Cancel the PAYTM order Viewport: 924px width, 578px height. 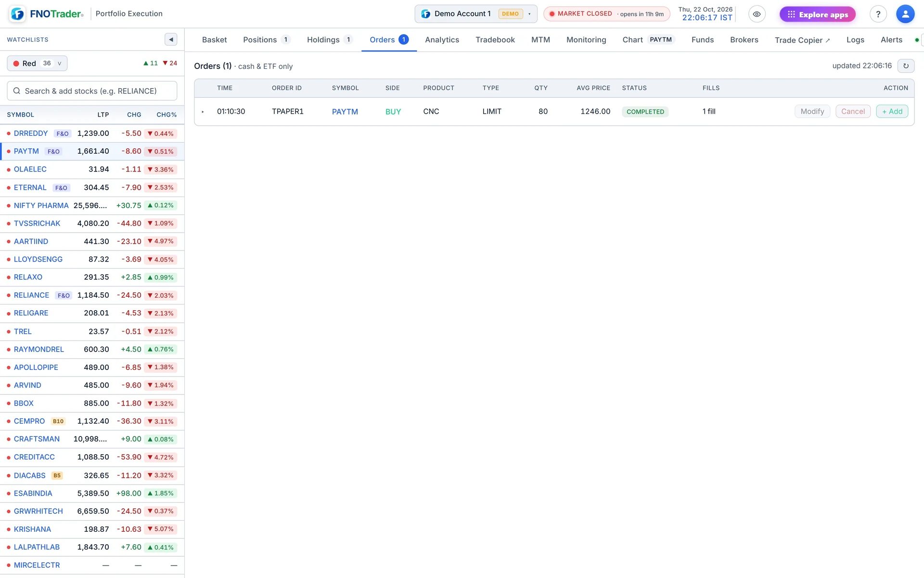[x=853, y=111]
